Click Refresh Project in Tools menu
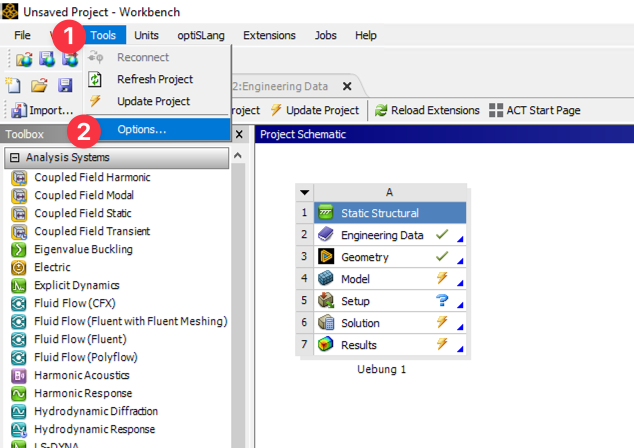The width and height of the screenshot is (634, 448). tap(154, 79)
